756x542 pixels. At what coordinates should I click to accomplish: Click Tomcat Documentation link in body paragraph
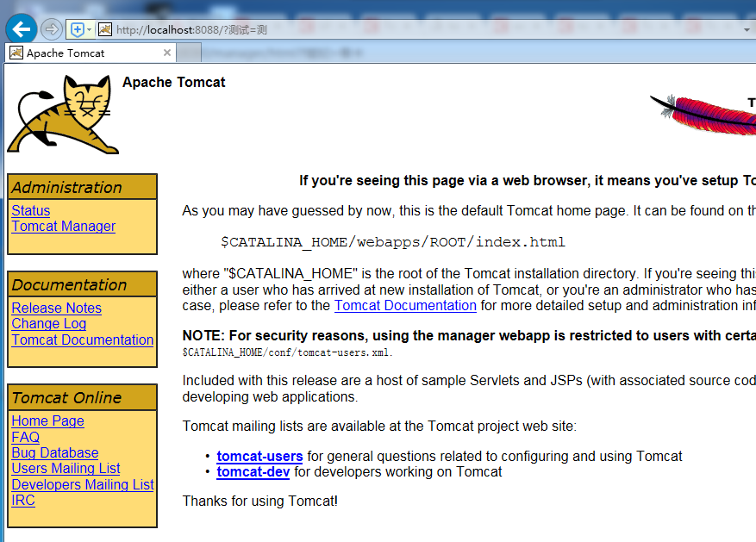tap(405, 305)
